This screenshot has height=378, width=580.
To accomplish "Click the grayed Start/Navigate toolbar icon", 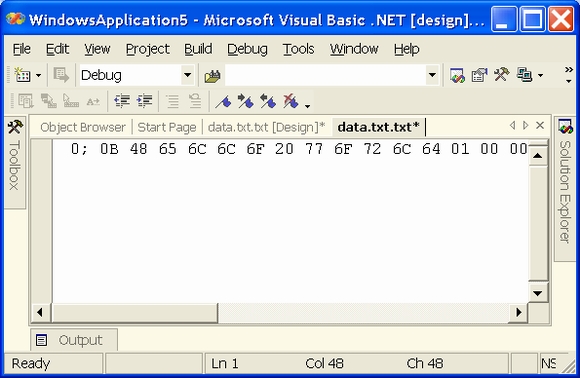I will click(x=61, y=75).
